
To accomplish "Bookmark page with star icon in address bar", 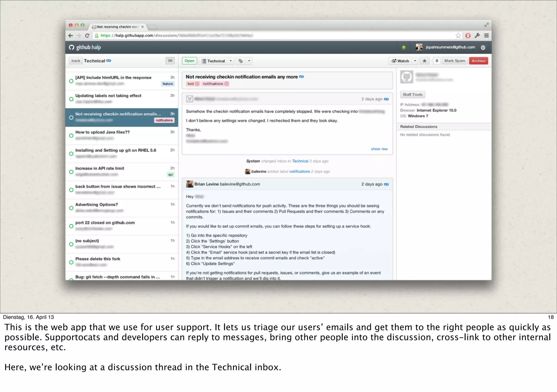I will coord(459,36).
